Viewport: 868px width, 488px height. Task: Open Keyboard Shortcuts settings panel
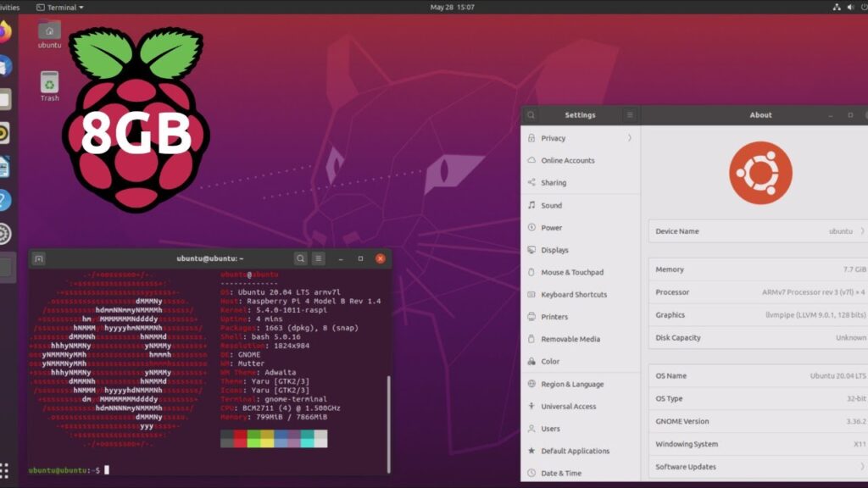[574, 295]
